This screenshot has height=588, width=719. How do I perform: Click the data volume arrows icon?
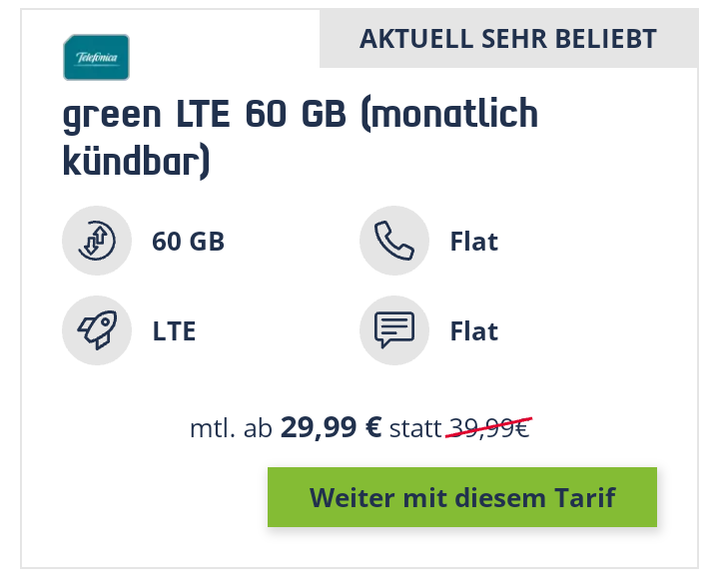97,241
